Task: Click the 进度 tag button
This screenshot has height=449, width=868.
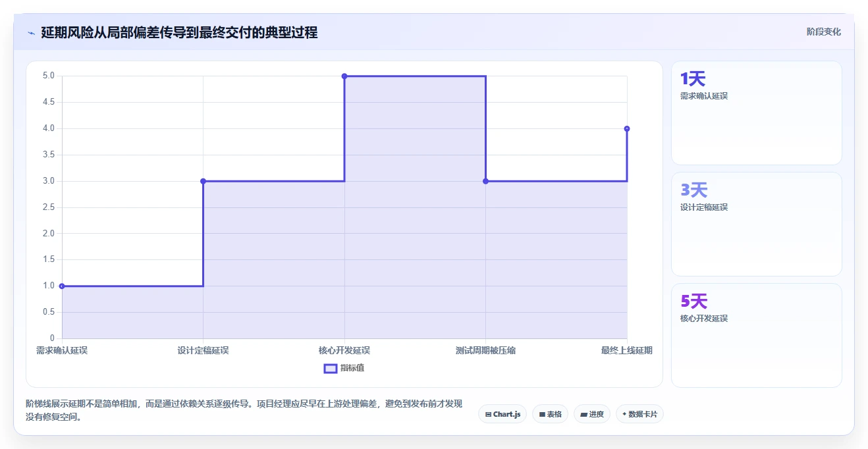Action: coord(592,414)
